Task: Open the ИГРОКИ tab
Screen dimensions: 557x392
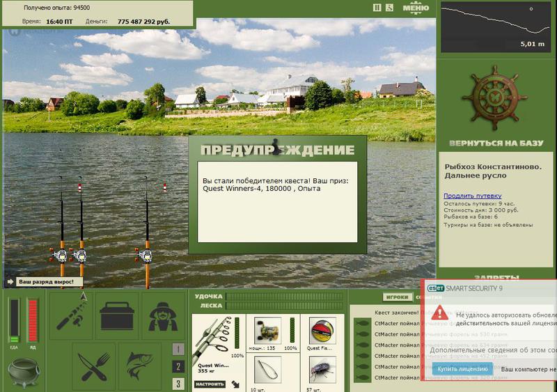Action: (x=397, y=297)
